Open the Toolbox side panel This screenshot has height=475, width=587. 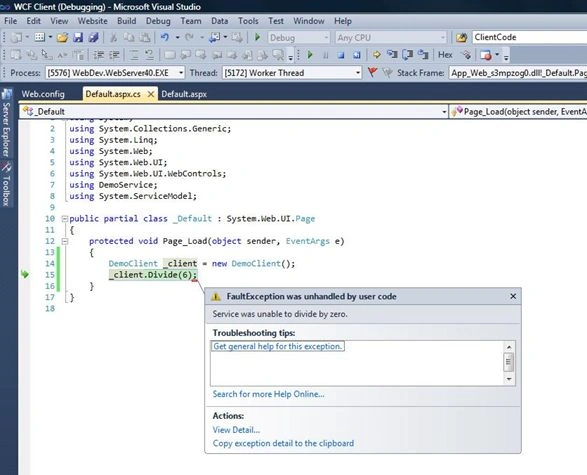(6, 185)
